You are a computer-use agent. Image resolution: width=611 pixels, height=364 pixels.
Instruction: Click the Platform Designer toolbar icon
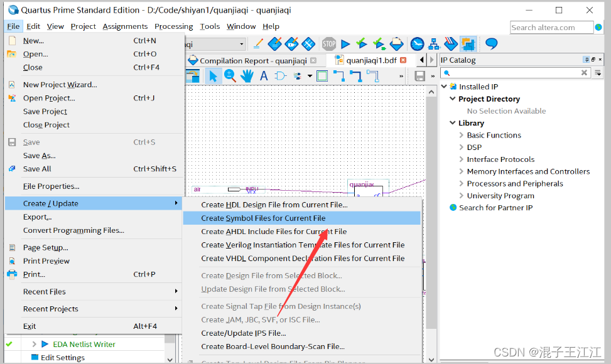click(x=468, y=44)
